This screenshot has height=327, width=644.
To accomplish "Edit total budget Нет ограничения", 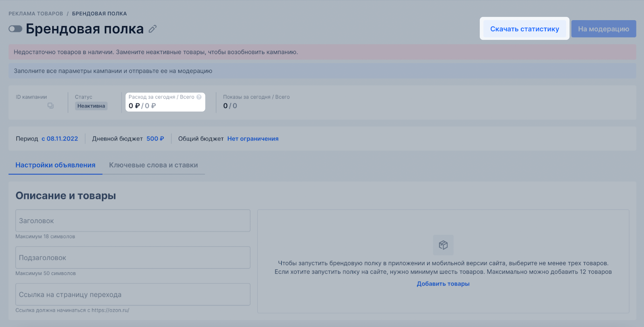I will [253, 139].
